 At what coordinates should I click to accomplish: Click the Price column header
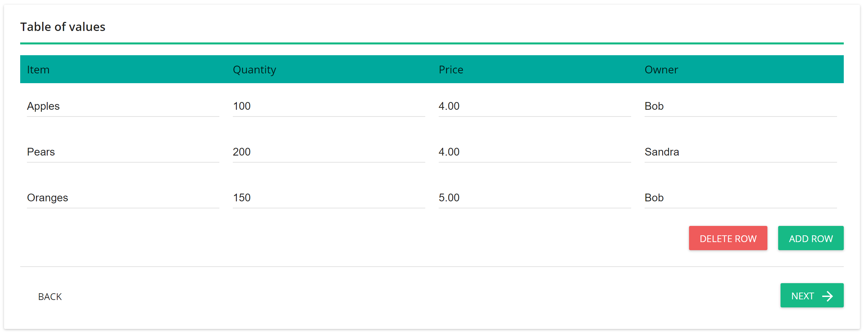pos(451,70)
